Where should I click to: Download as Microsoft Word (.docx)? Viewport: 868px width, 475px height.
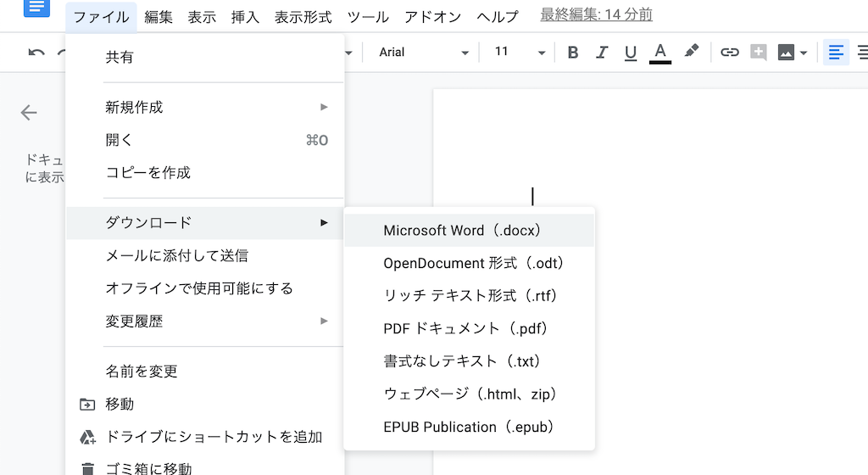click(469, 231)
